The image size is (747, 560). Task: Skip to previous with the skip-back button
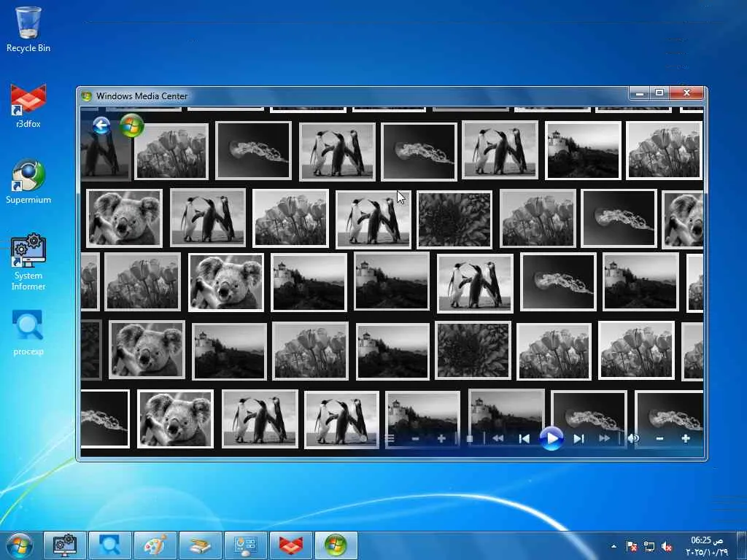pos(524,438)
